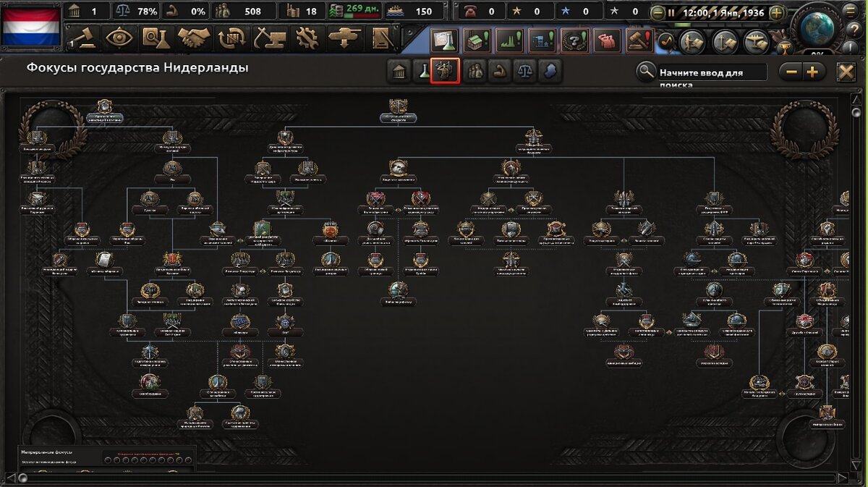
Task: Click the Непрерывные фокусы panel title
Action: click(48, 453)
